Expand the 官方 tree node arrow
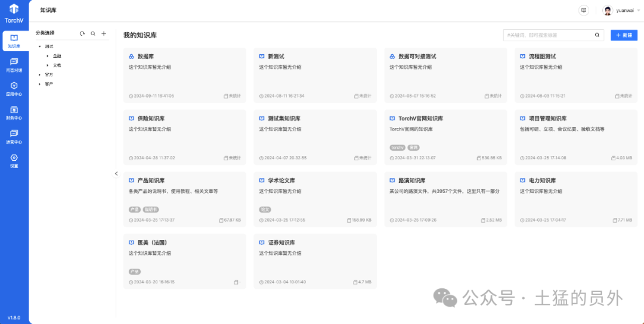 (40, 74)
